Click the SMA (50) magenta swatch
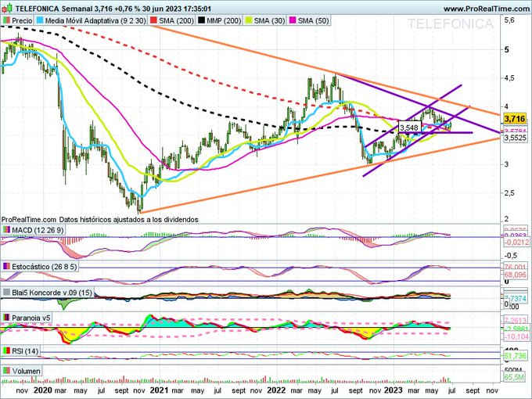The image size is (532, 399). [x=293, y=20]
